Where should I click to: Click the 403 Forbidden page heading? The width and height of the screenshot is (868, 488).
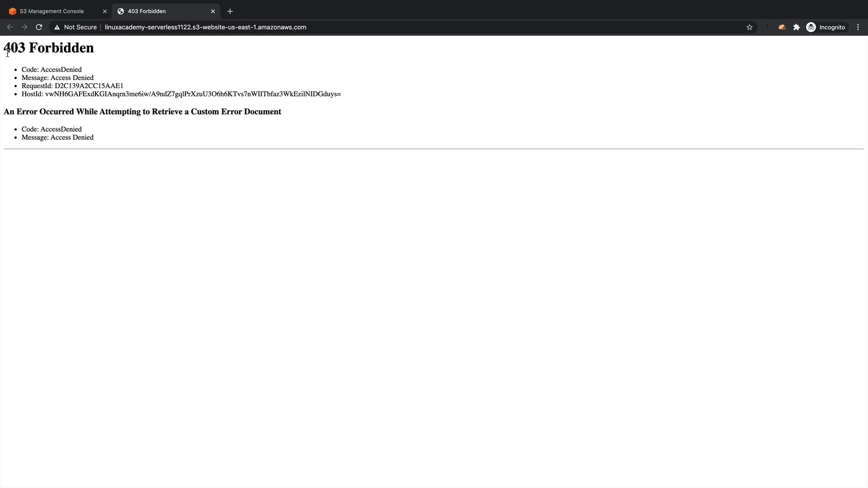pos(49,48)
